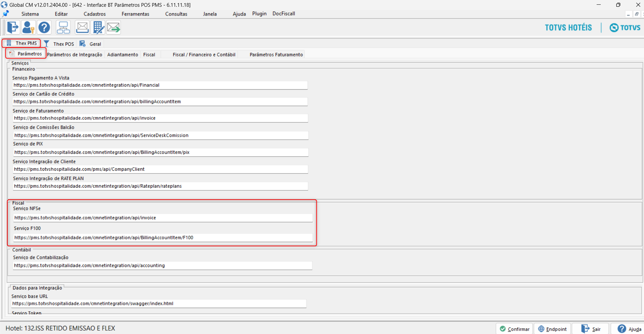
Task: Open the Consultas menu
Action: point(176,14)
